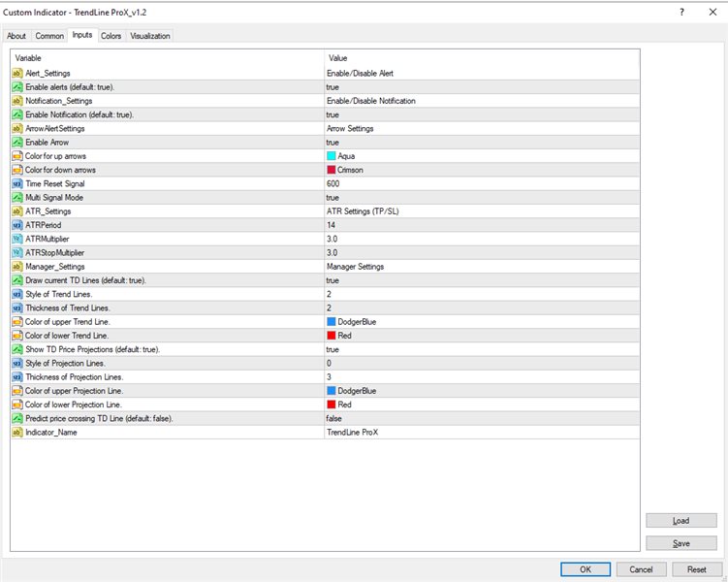Click the string icon beside Alert_Settings
Image resolution: width=728 pixels, height=582 pixels.
point(17,74)
